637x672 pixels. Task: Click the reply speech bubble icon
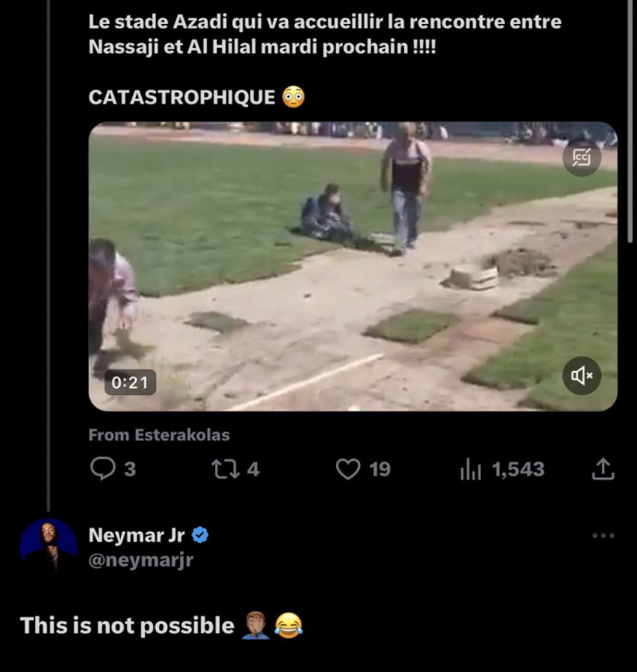[103, 469]
